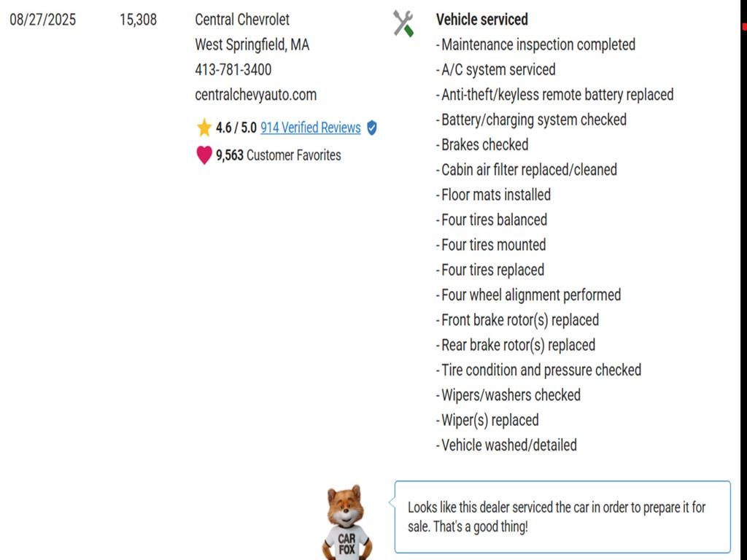Click the CARFAX Fox mascot
This screenshot has height=560, width=747.
click(346, 514)
